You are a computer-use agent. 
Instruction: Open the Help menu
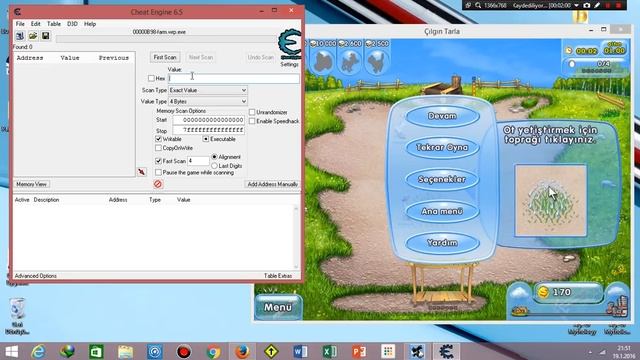coord(90,24)
